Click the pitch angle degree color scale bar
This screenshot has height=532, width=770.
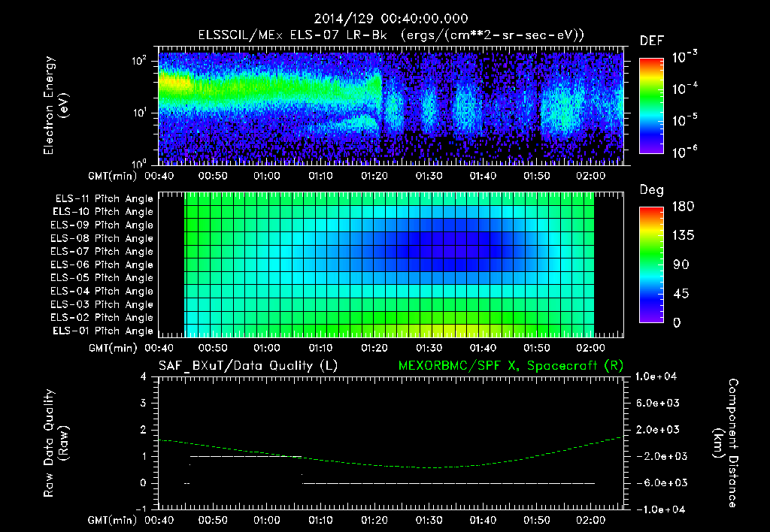(x=651, y=264)
